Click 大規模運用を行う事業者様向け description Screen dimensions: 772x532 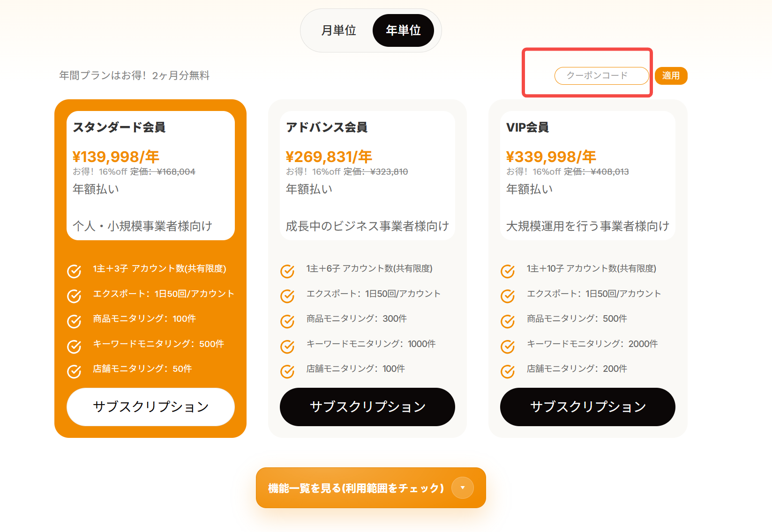click(x=588, y=226)
